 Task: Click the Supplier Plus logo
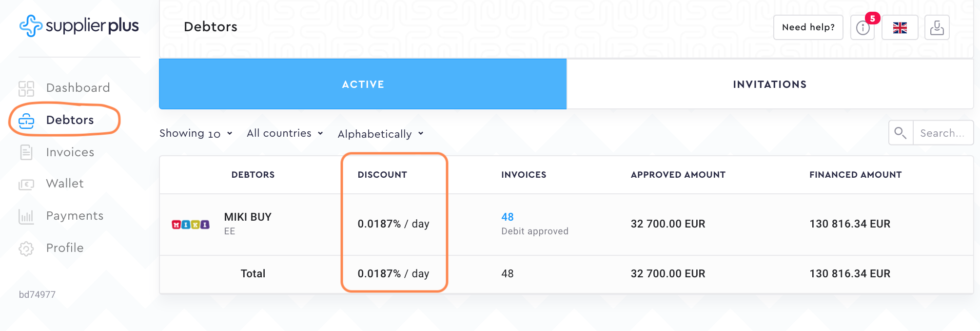[79, 26]
